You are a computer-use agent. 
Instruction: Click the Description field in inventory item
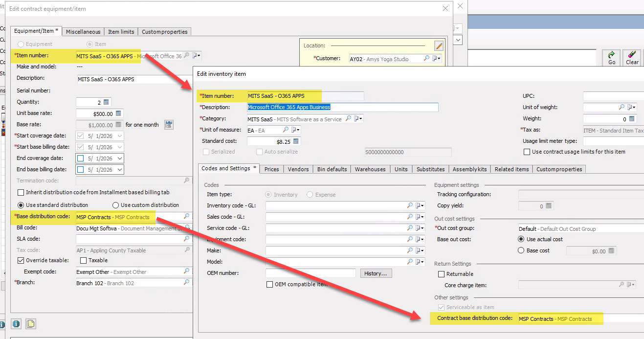coord(342,107)
